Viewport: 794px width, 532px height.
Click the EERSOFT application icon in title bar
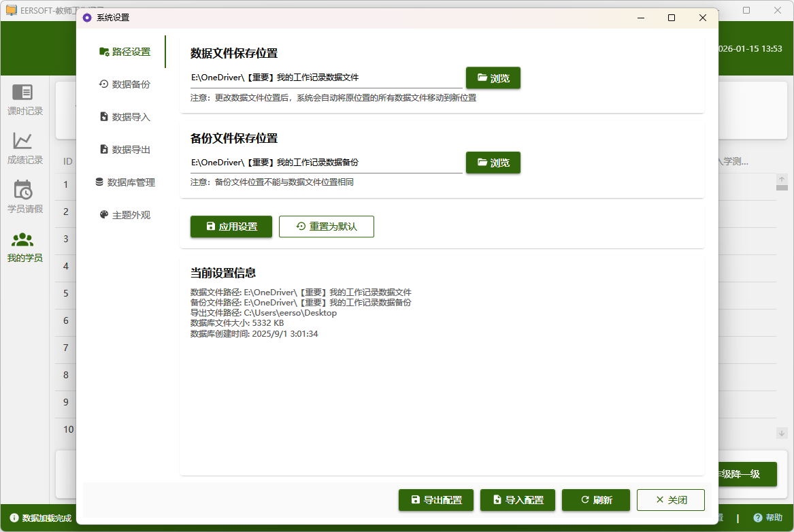point(11,10)
